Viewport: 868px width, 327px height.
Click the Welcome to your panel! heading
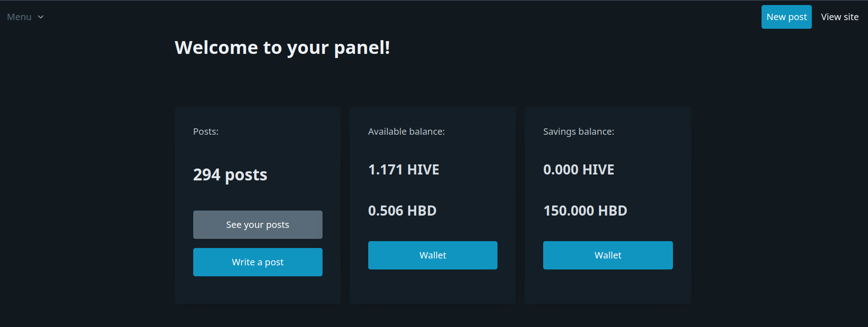pyautogui.click(x=282, y=47)
